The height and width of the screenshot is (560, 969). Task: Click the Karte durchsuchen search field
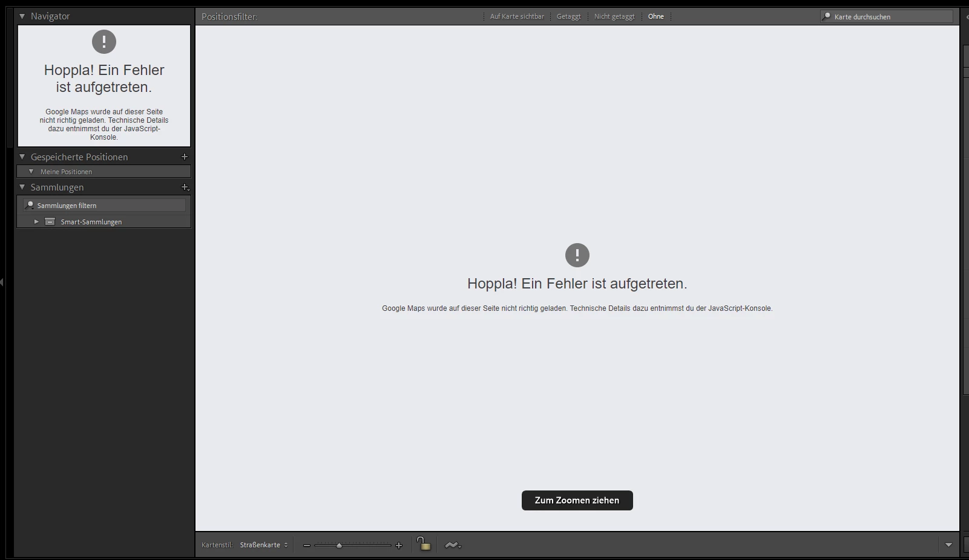[x=887, y=17]
